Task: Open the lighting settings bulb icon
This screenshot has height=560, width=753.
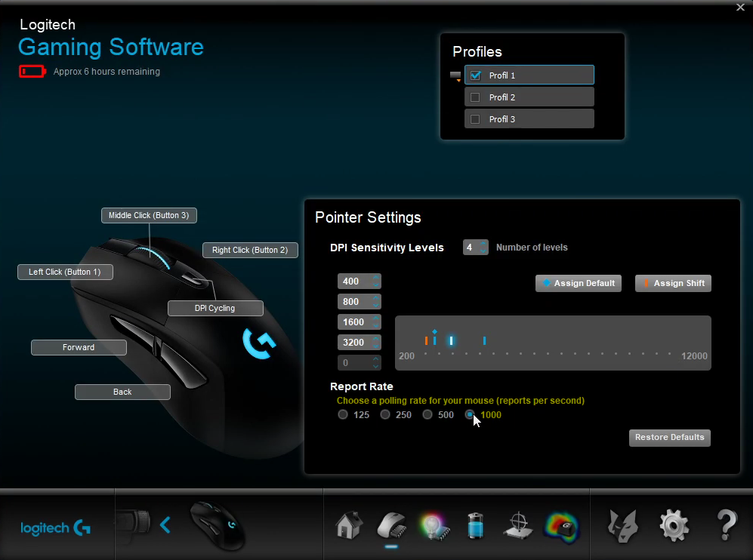Action: point(434,526)
